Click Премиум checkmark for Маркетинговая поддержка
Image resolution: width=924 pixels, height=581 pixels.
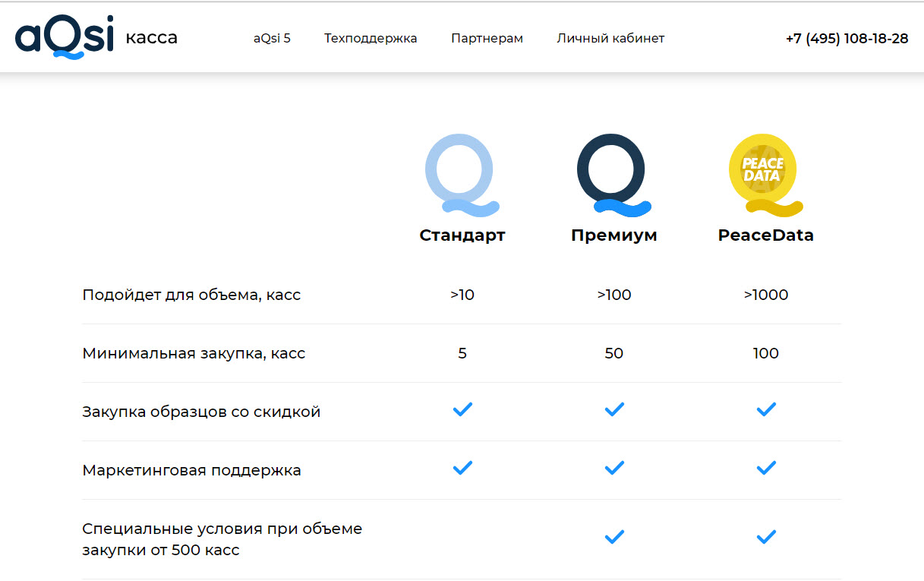click(614, 468)
